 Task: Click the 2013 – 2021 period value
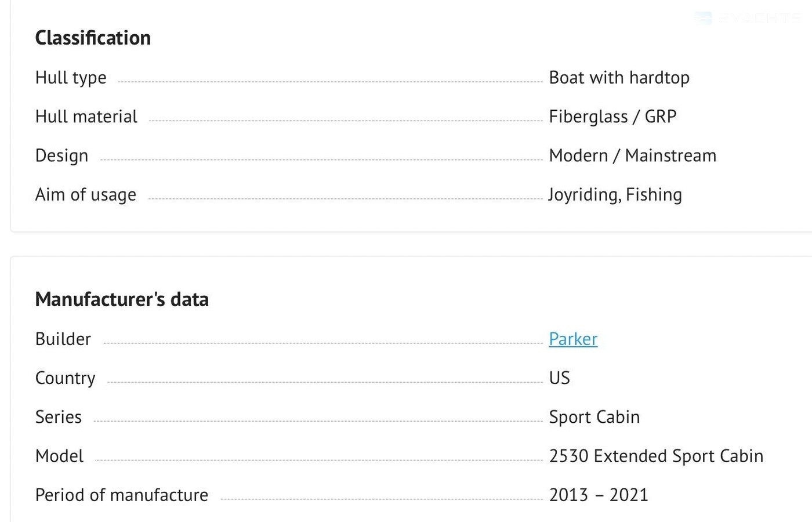[x=599, y=495]
